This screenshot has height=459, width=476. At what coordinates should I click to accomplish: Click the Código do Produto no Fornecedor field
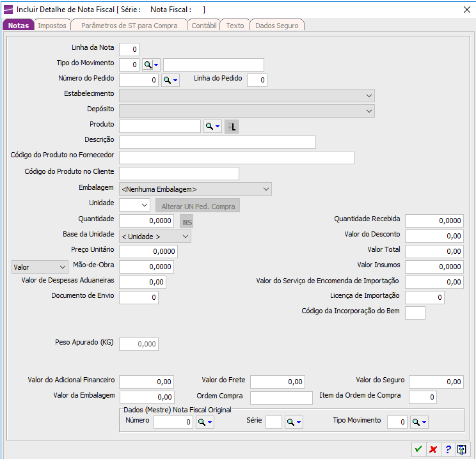(237, 157)
